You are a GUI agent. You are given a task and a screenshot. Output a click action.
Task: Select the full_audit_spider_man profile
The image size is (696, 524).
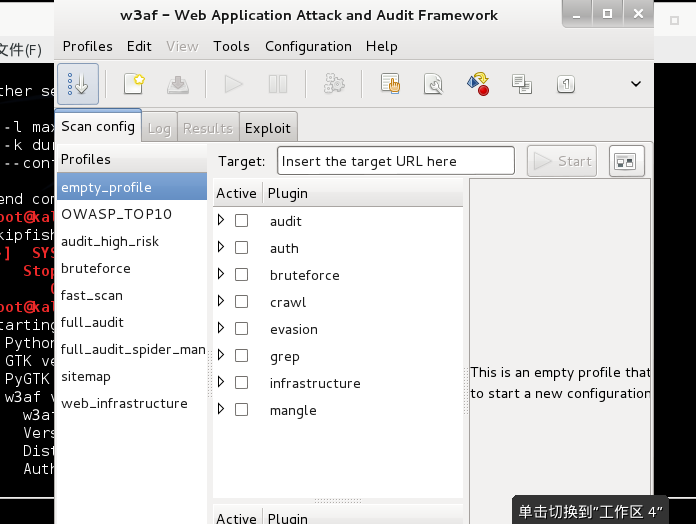point(132,350)
